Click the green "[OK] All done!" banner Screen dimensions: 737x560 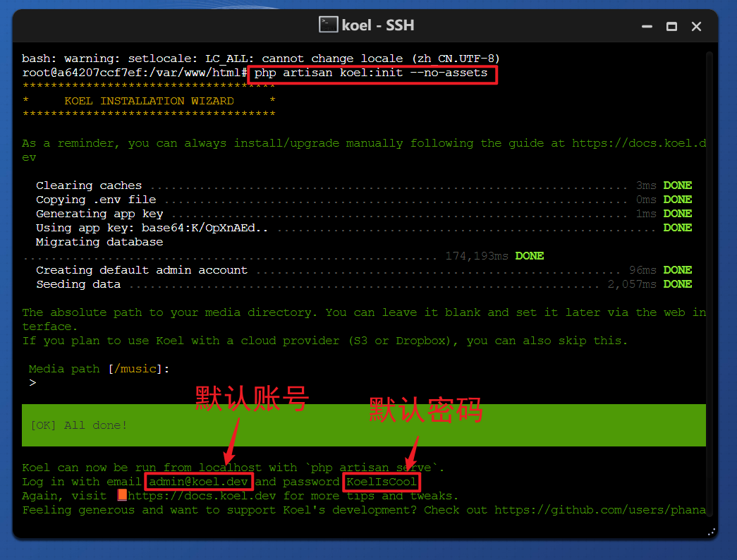coord(363,425)
